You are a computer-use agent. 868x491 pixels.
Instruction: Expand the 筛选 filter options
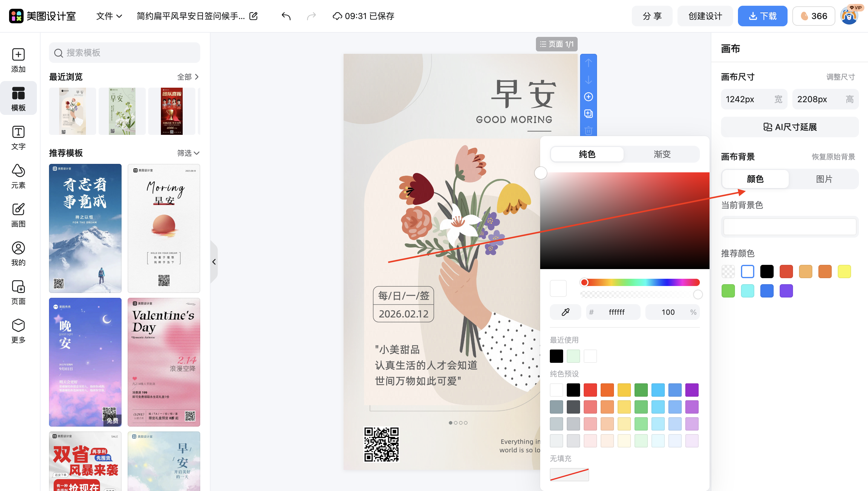[188, 153]
